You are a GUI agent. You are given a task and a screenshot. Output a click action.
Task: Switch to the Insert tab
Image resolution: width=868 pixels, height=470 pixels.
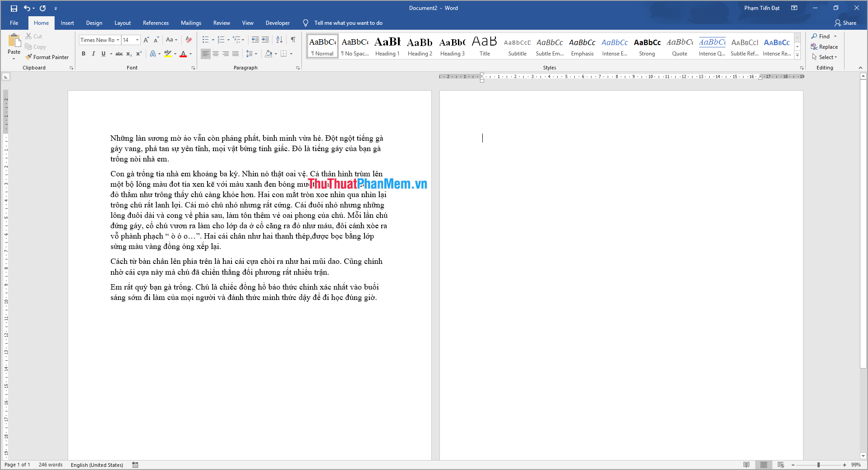(x=67, y=23)
